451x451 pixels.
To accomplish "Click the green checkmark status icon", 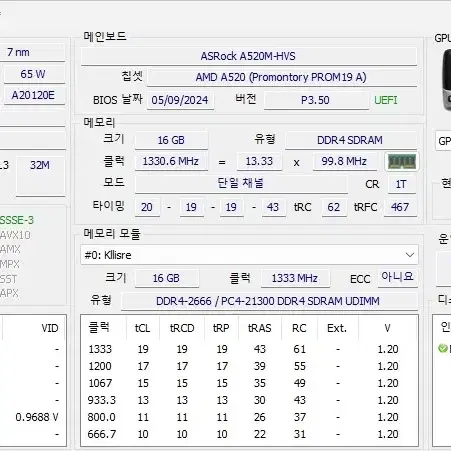I will (442, 349).
